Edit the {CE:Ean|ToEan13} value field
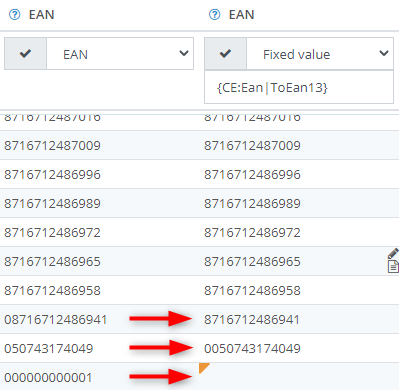The width and height of the screenshot is (399, 390). click(299, 87)
